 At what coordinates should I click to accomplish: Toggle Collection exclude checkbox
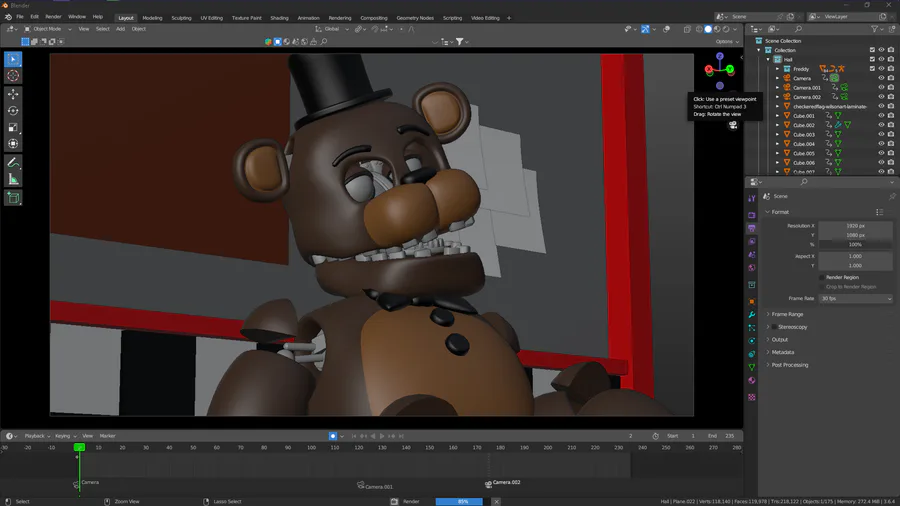tap(872, 50)
